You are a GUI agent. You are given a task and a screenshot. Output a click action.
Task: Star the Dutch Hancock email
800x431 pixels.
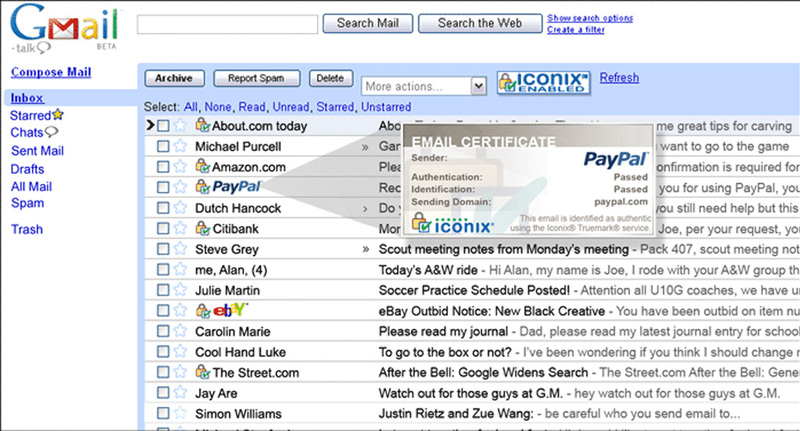tap(180, 208)
